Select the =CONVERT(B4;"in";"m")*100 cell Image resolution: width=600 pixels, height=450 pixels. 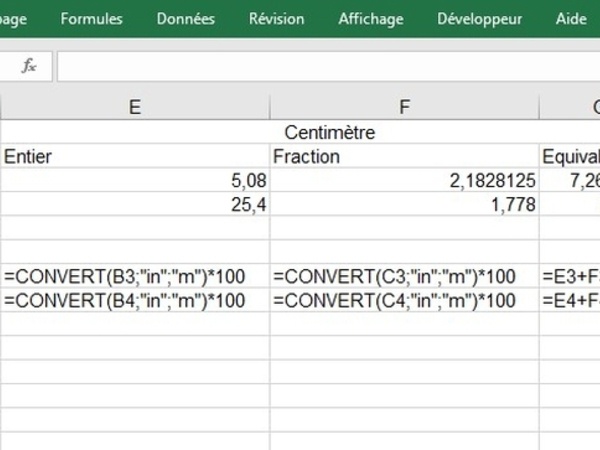[x=135, y=301]
